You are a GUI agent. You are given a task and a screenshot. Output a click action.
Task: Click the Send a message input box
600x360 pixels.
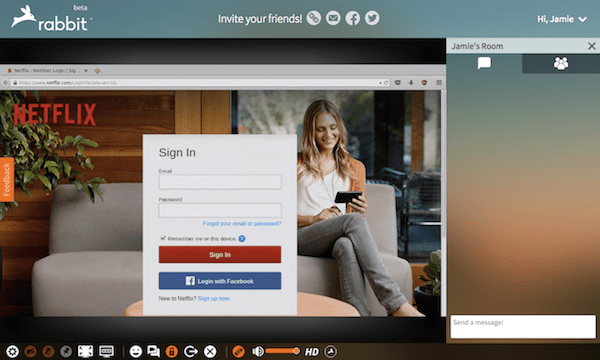(x=523, y=327)
